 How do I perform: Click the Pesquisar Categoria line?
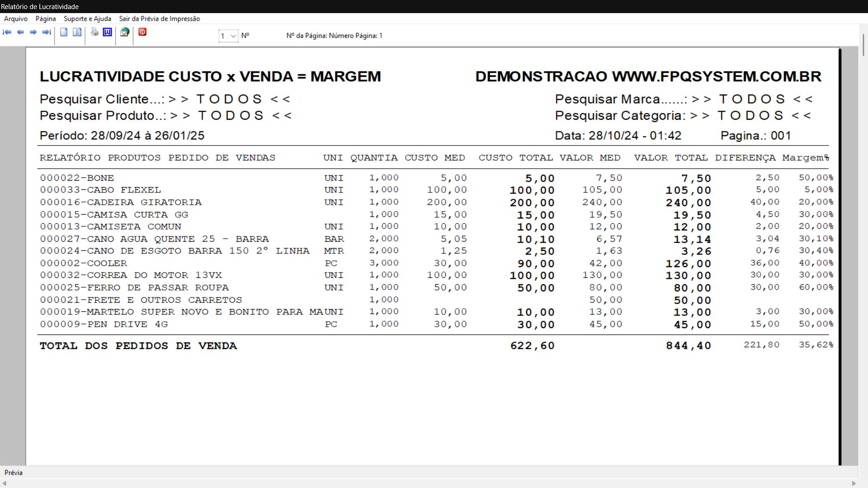tap(683, 115)
